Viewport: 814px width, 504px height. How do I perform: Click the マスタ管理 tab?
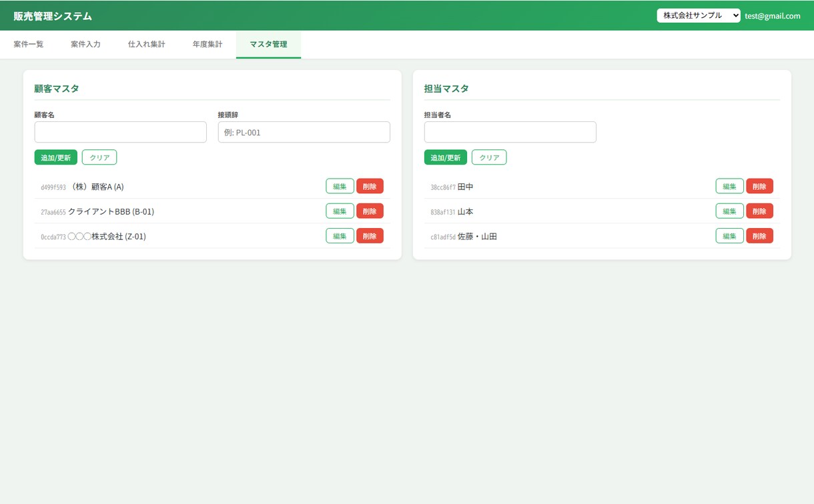[268, 45]
